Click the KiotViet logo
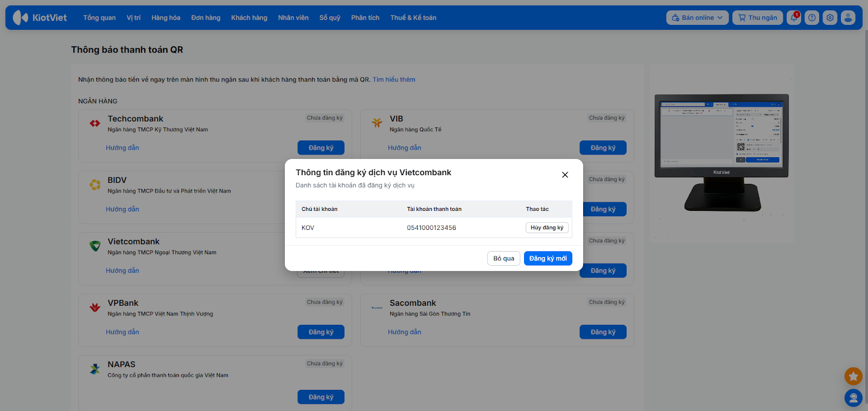The image size is (868, 411). click(x=40, y=18)
